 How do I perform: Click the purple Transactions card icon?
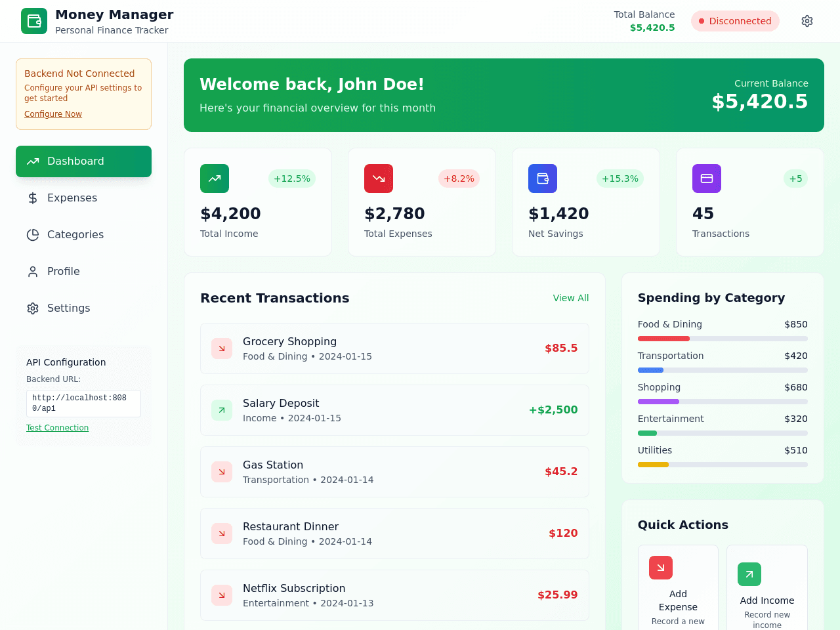[707, 178]
